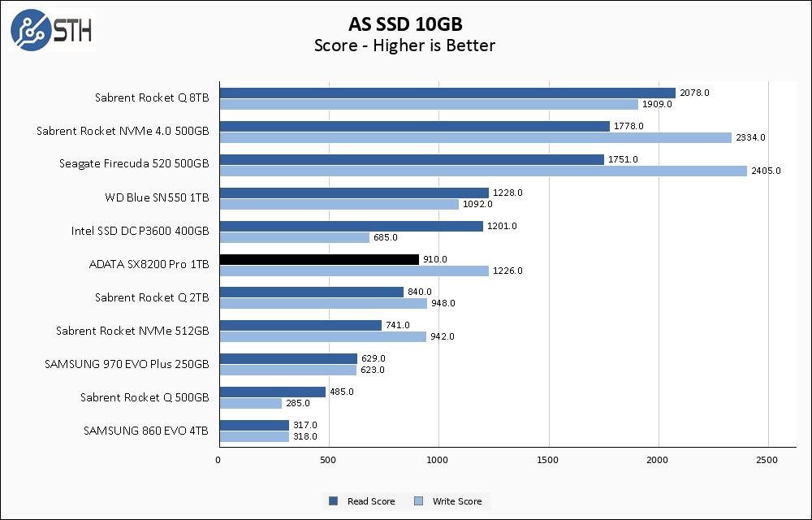Screen dimensions: 812x520
Task: Click the 0 axis tick label
Action: click(218, 460)
